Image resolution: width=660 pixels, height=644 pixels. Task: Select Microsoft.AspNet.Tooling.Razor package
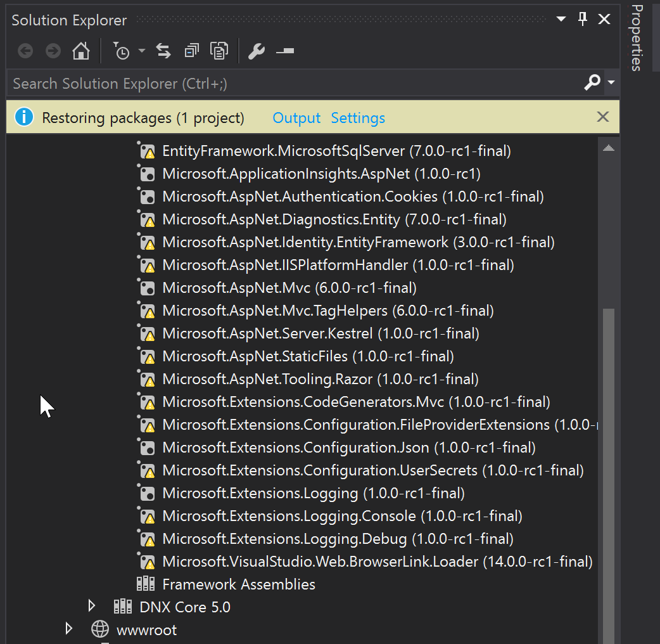[320, 379]
